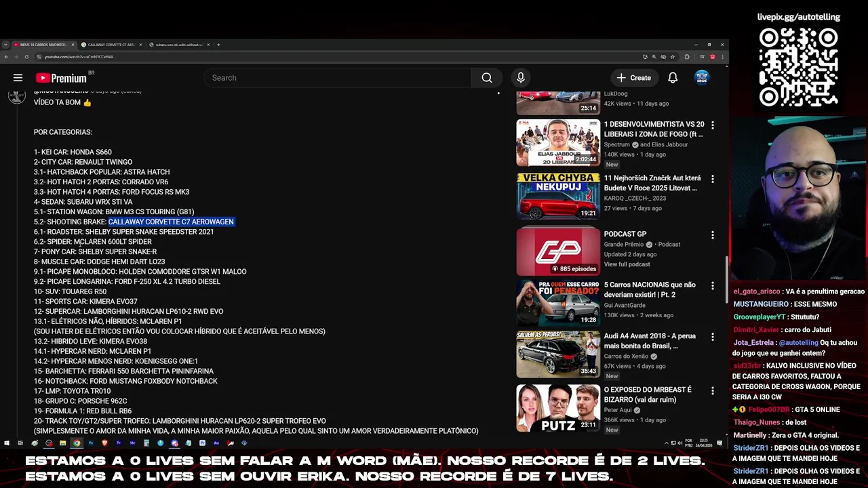The image size is (868, 488).
Task: Click highlighted 'CALLAWAY CORVETTE C7 AEROWAGEN' text
Action: coord(171,222)
